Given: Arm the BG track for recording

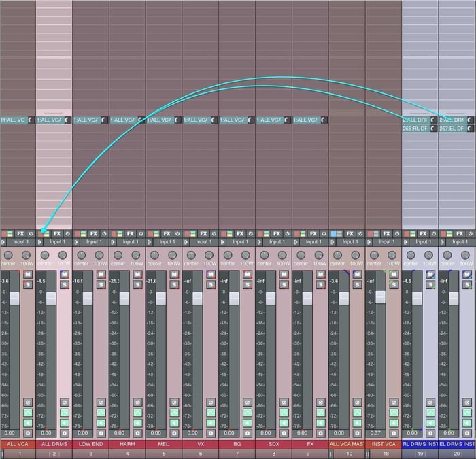Looking at the screenshot, I should [248, 433].
